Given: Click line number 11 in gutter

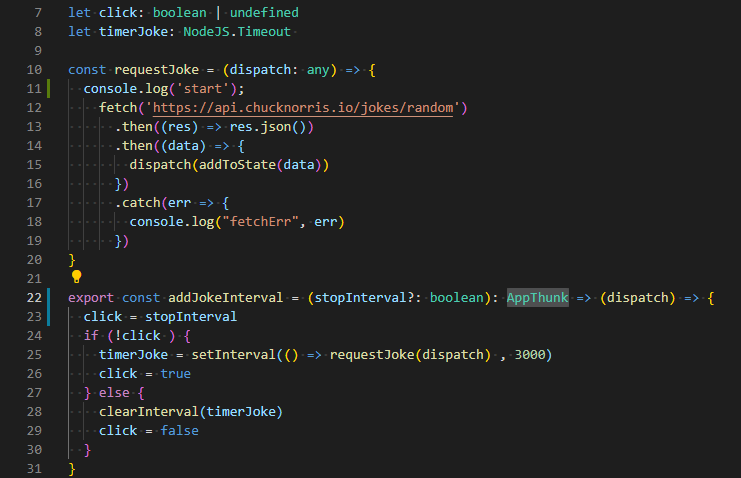Looking at the screenshot, I should pyautogui.click(x=34, y=89).
